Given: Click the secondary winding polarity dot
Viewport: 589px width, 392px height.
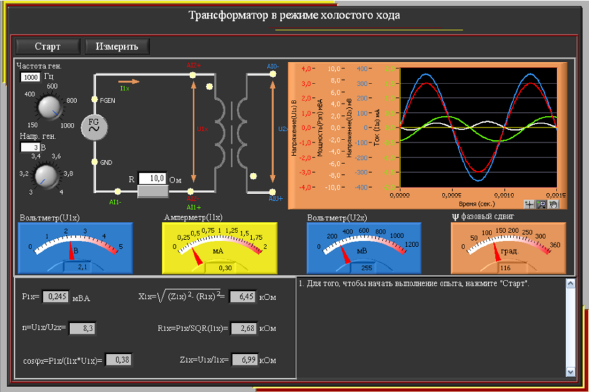Looking at the screenshot, I should click(253, 176).
